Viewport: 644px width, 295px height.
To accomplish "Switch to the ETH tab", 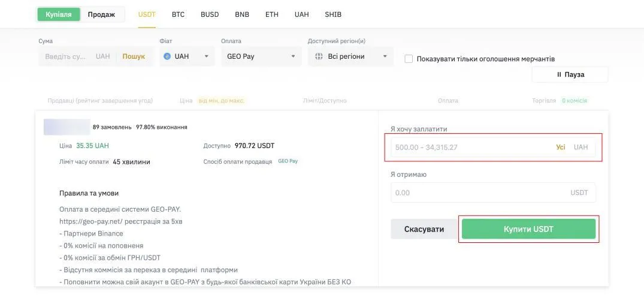I will (x=272, y=14).
